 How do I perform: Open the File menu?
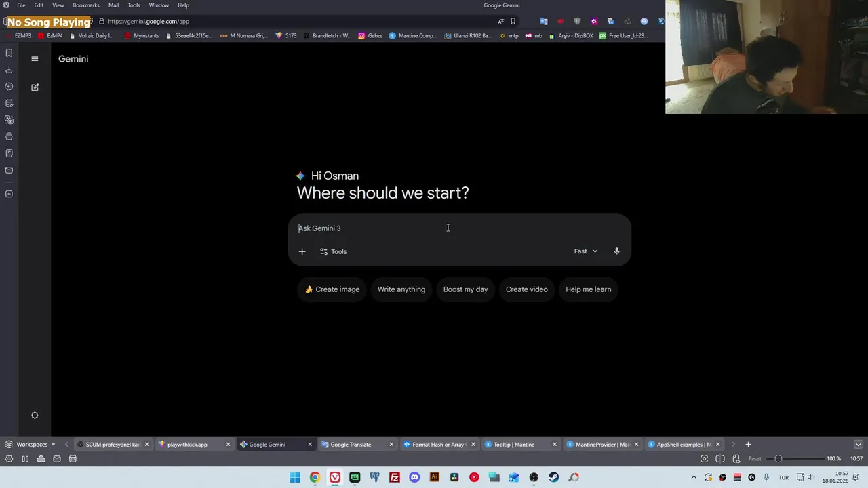[x=21, y=5]
